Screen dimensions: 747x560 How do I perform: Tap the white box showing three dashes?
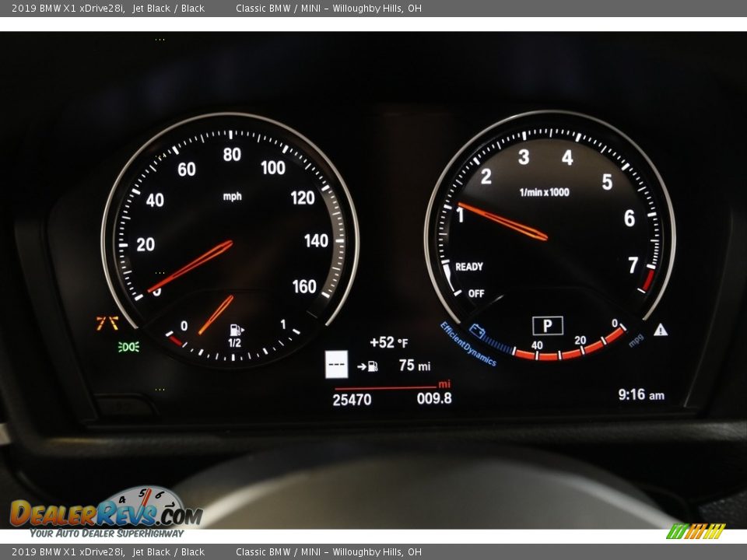coord(336,364)
